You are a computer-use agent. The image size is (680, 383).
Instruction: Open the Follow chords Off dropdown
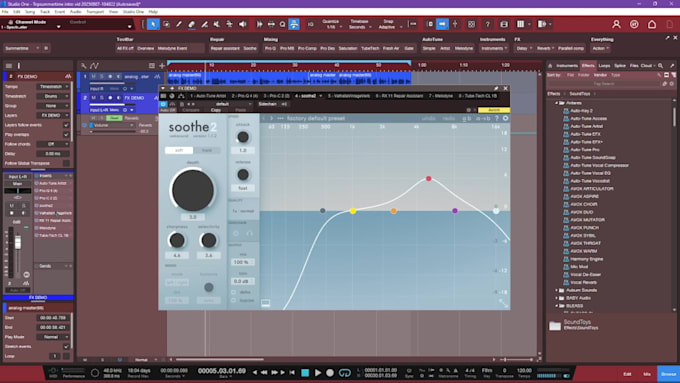[x=53, y=144]
